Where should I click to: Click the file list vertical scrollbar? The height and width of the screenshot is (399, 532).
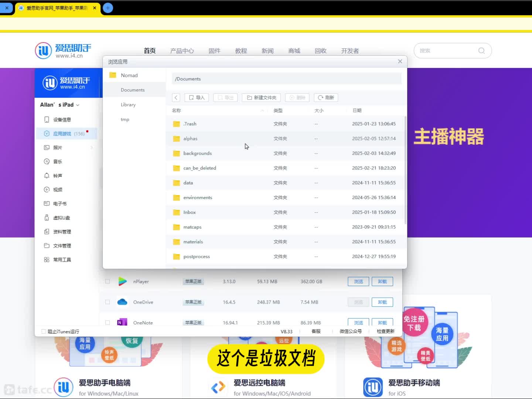pos(405,170)
